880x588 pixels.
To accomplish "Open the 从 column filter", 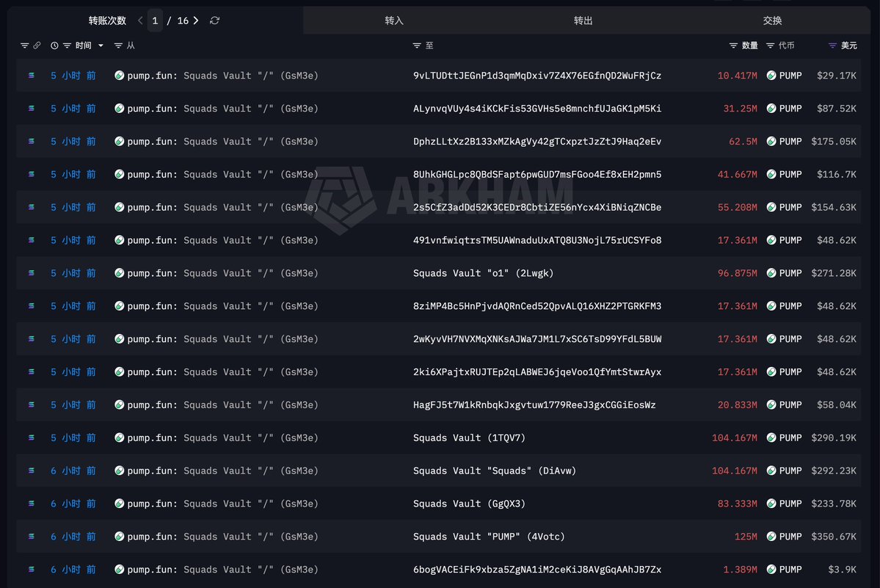I will pos(118,46).
